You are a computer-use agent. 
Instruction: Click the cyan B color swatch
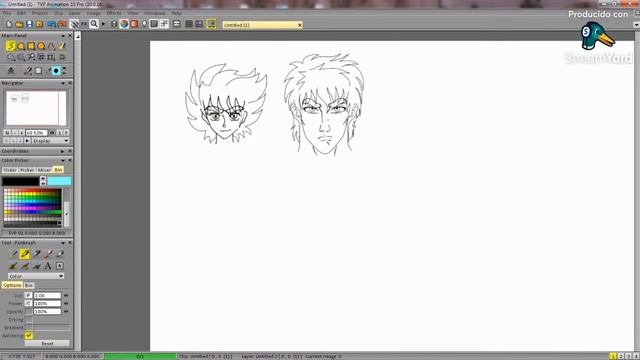(x=59, y=181)
